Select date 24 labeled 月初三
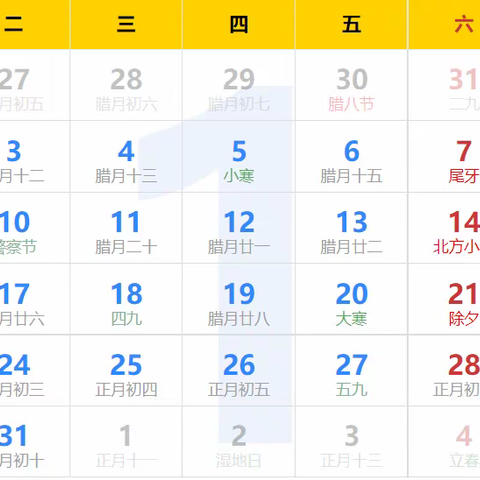Viewport: 480px width, 480px height. click(x=35, y=370)
